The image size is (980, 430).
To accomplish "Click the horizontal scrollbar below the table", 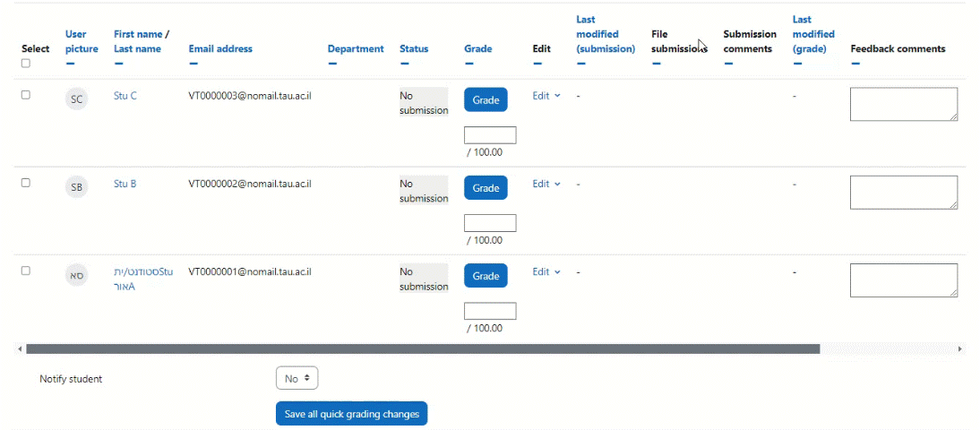I will click(x=423, y=348).
